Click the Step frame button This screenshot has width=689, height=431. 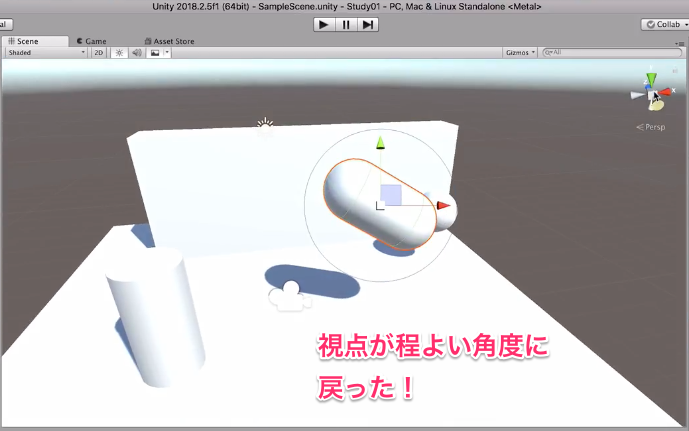pyautogui.click(x=368, y=25)
